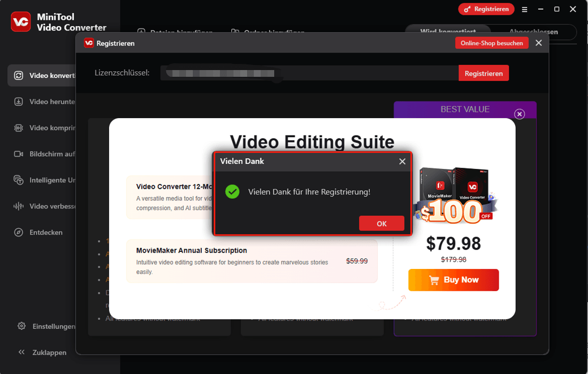Click the shopping cart icon on Buy Now
588x374 pixels.
point(434,280)
